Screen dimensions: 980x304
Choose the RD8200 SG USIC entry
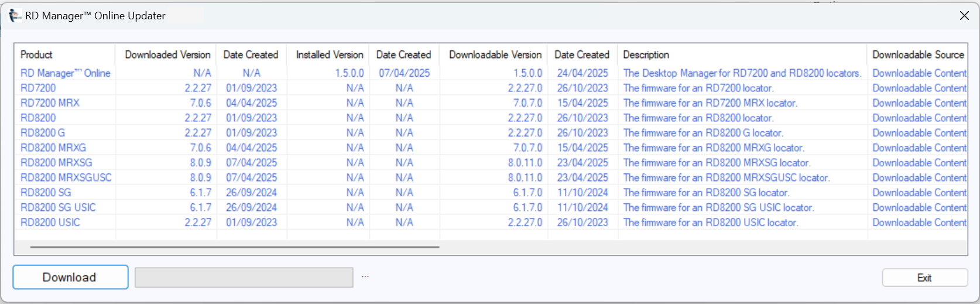[x=58, y=207]
